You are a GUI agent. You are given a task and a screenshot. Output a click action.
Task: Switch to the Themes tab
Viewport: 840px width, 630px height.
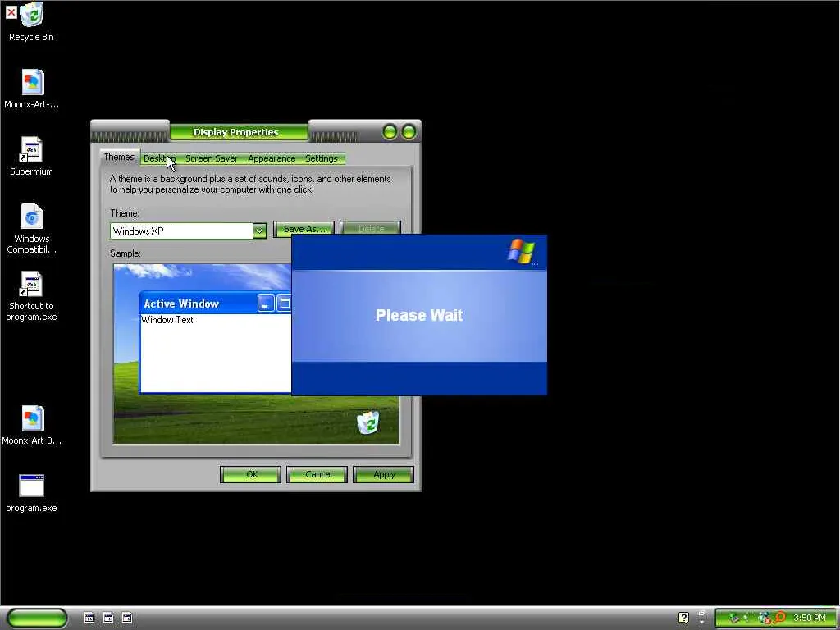(x=119, y=157)
